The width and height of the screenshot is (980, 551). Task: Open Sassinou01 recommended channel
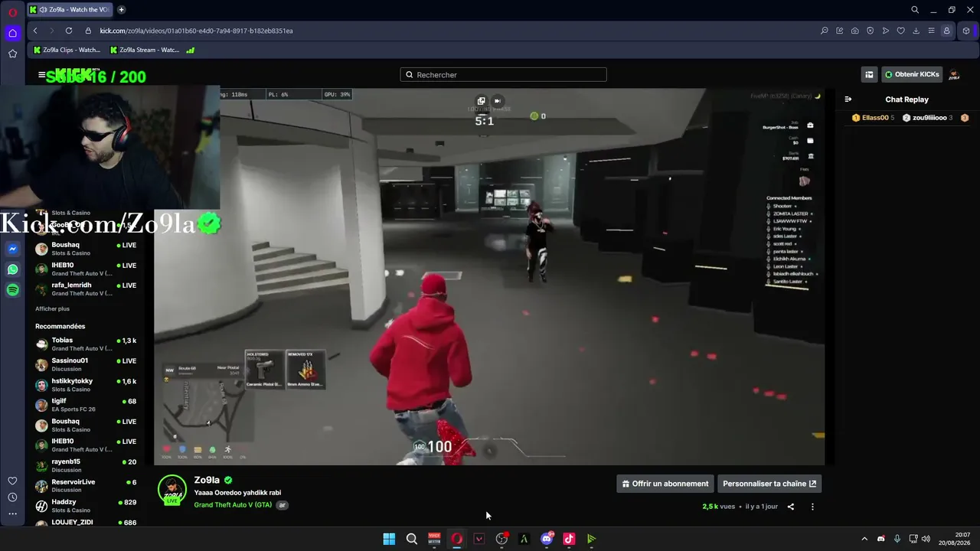point(86,364)
